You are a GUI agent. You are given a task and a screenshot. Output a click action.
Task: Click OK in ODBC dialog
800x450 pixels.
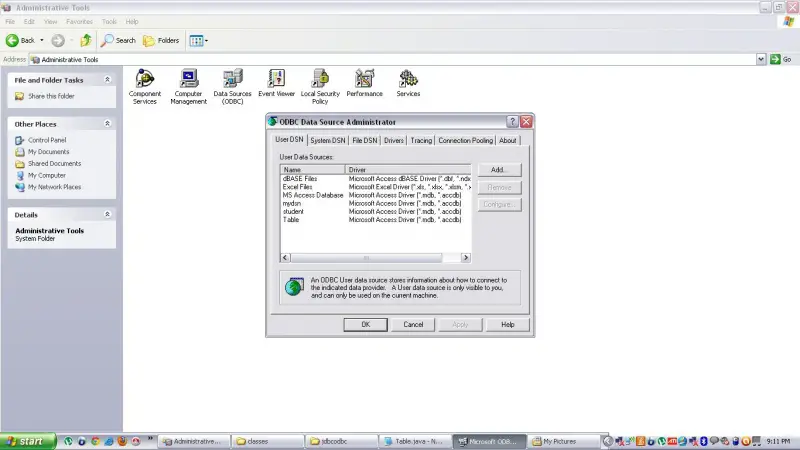(365, 324)
